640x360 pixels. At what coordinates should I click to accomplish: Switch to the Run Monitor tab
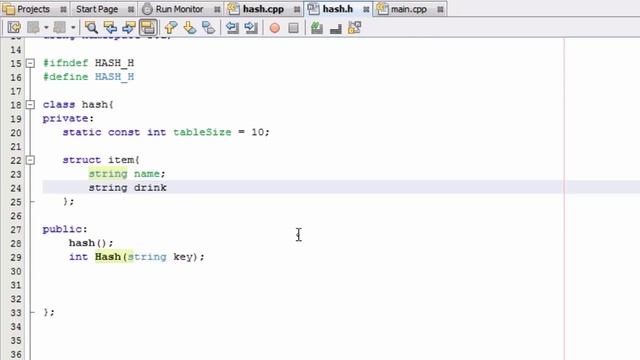[179, 9]
